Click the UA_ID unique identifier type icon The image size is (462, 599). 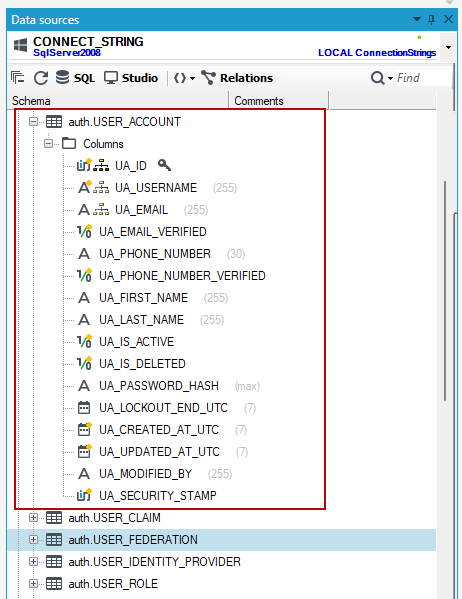click(84, 165)
